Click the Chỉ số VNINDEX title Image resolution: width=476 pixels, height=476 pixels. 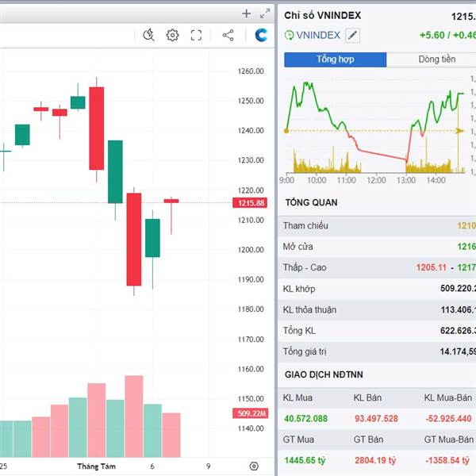[x=322, y=16]
